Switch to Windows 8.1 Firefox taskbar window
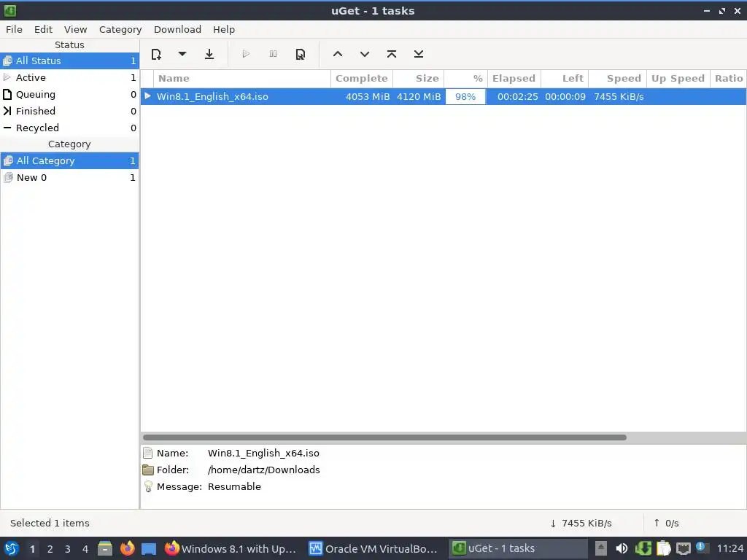The image size is (747, 560). [x=231, y=548]
